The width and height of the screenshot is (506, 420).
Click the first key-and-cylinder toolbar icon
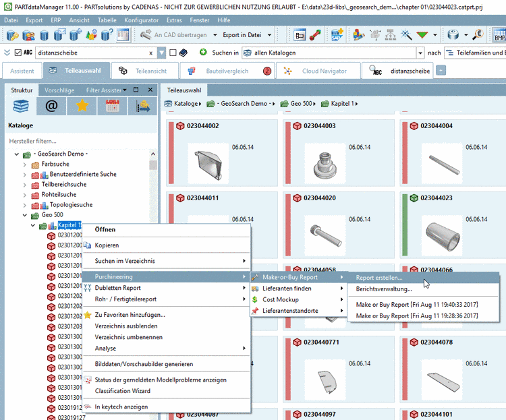pos(13,35)
